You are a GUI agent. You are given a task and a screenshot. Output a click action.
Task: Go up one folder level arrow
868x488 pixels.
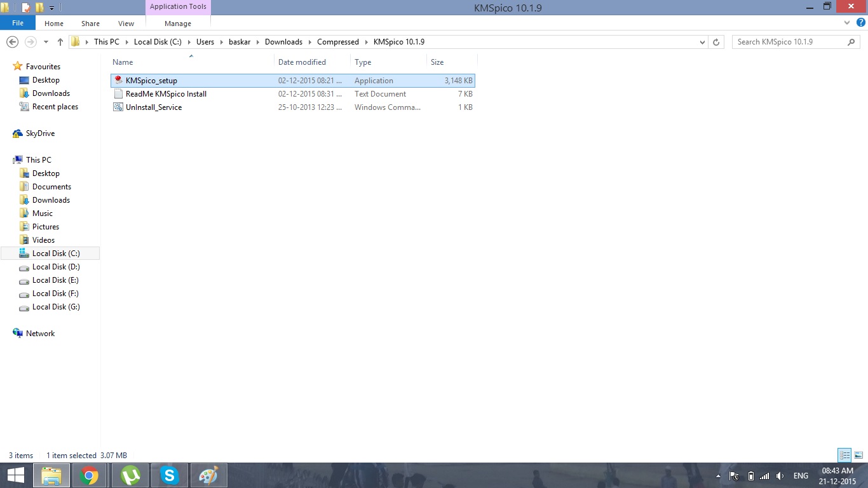click(x=60, y=42)
